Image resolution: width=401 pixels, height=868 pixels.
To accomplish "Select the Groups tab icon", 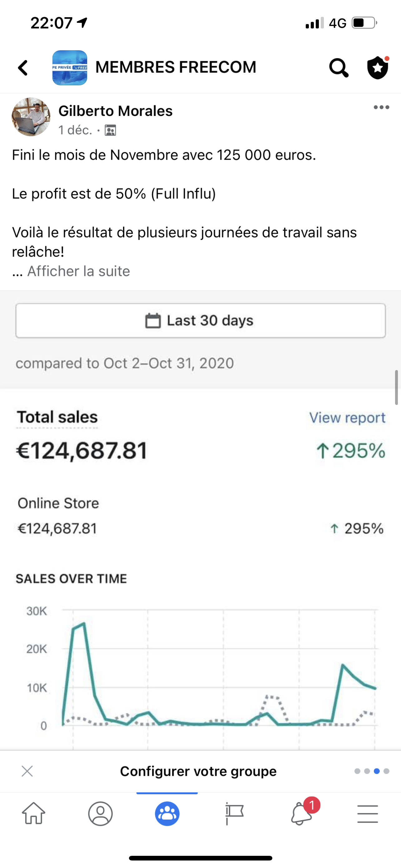I will [x=167, y=814].
